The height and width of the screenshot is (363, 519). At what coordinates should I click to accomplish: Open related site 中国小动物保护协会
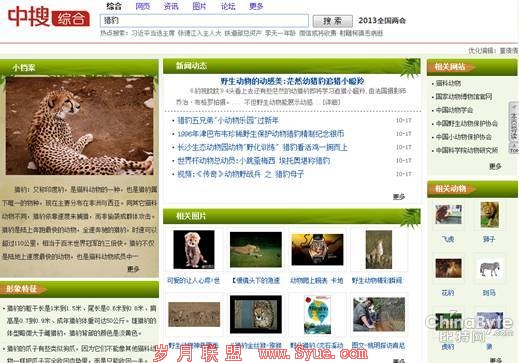tap(464, 137)
